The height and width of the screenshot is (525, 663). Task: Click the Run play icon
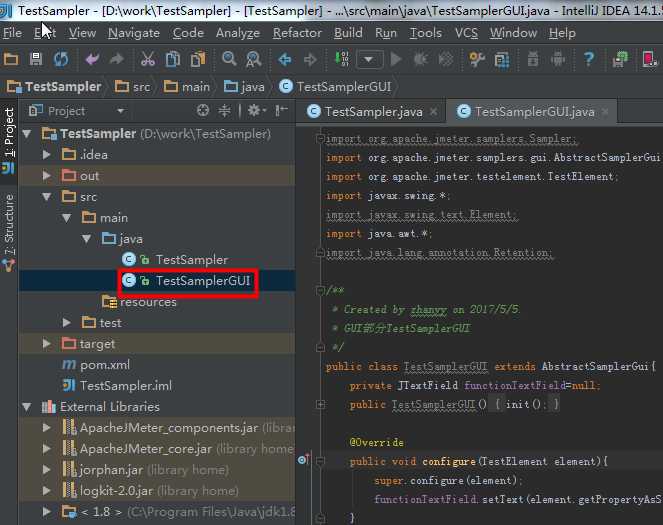[x=396, y=59]
